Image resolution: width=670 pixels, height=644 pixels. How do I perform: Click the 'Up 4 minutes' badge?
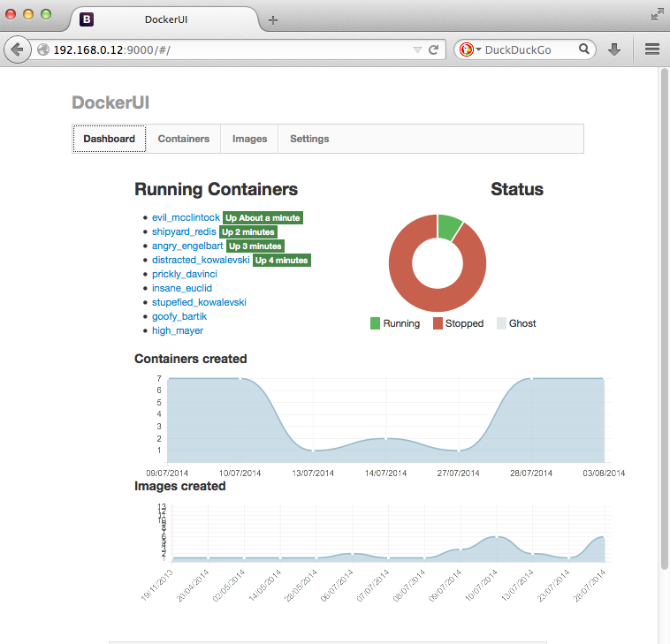tap(282, 260)
